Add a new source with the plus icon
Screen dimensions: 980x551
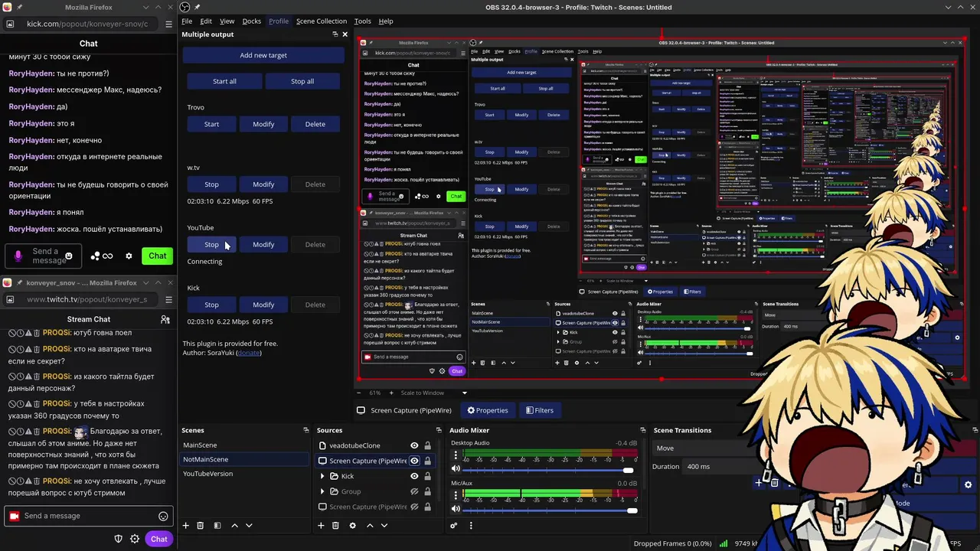320,525
